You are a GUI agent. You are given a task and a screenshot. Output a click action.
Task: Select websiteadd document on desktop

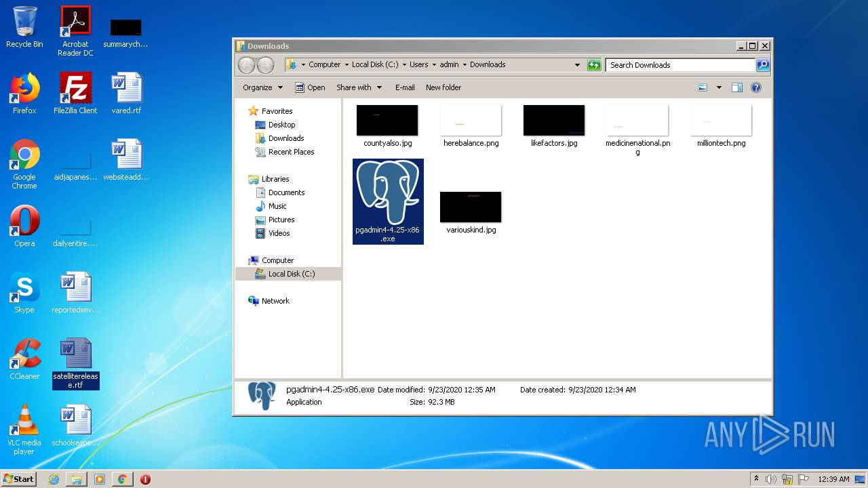(126, 160)
